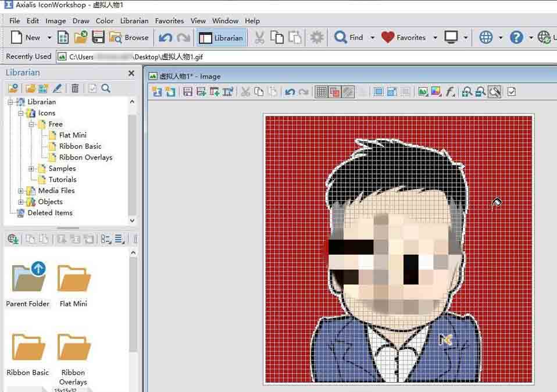
Task: Click the new icon project toolbar icon
Action: tap(63, 37)
